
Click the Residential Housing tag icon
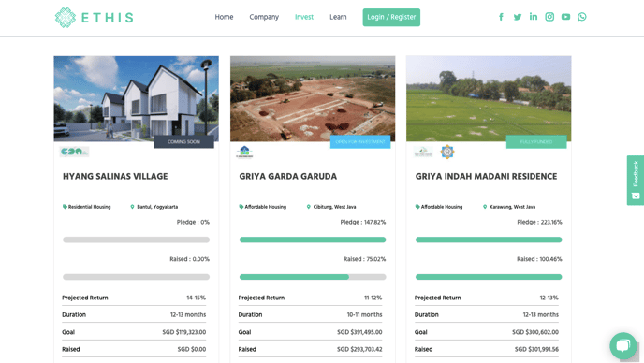click(65, 207)
